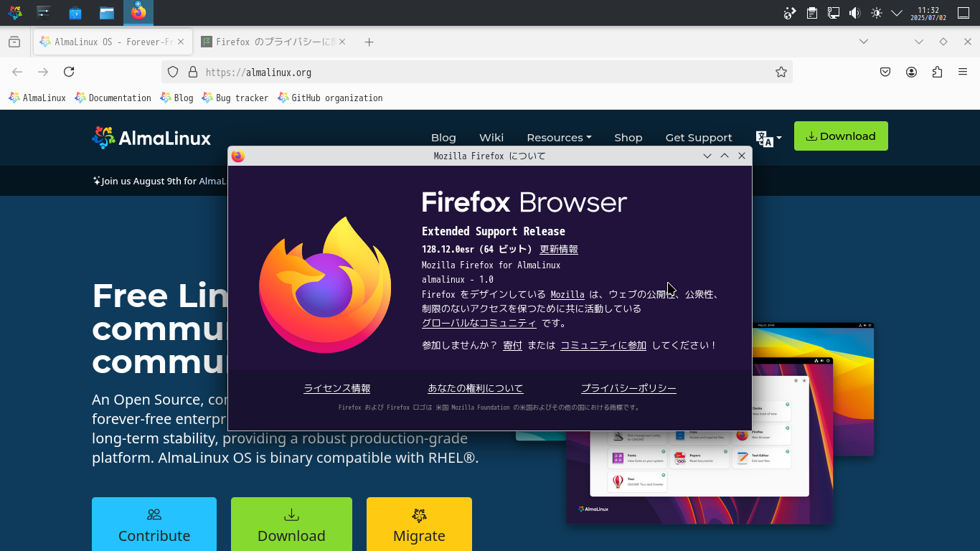Screen dimensions: 980x551
Task: Open the プライバシーポリシー link
Action: pyautogui.click(x=628, y=388)
